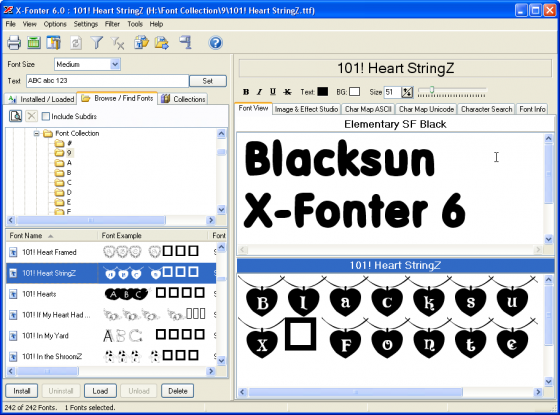Open the Font Size dropdown
The image size is (560, 415).
pyautogui.click(x=115, y=64)
